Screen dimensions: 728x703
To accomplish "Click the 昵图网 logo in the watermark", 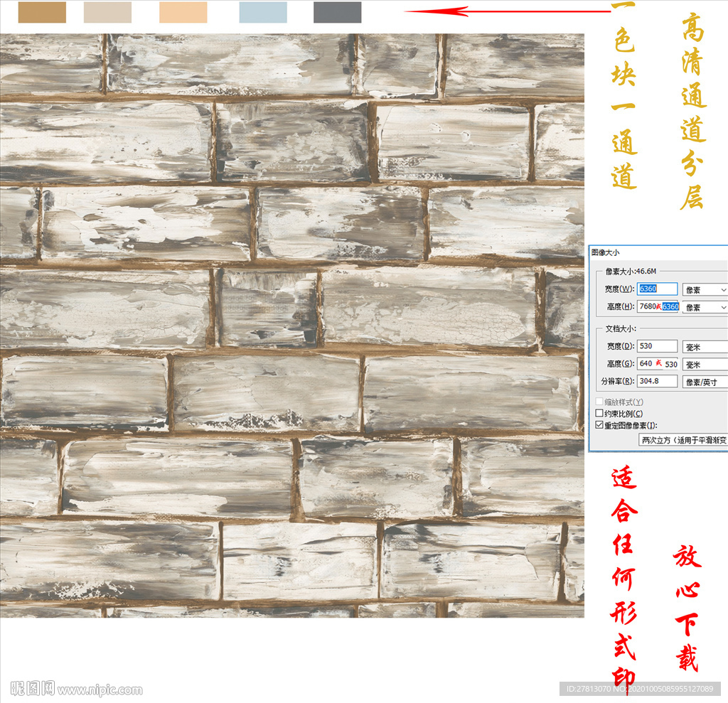I will coord(33,689).
